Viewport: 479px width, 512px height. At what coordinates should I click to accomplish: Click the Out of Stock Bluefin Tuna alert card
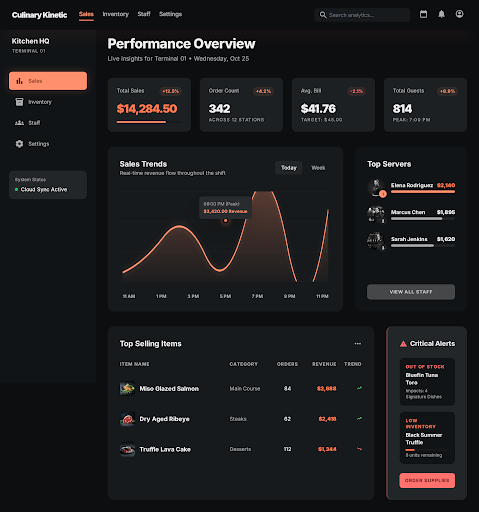[x=427, y=382]
